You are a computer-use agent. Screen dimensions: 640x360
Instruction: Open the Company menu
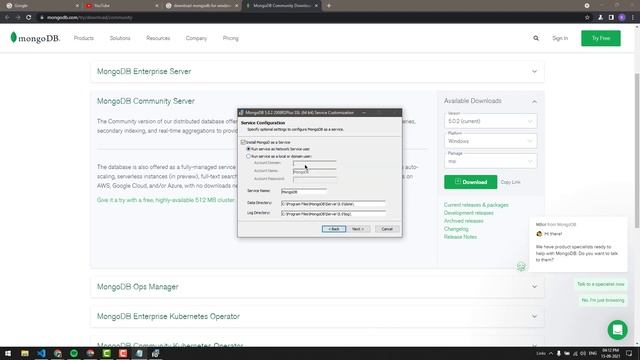[x=196, y=38]
